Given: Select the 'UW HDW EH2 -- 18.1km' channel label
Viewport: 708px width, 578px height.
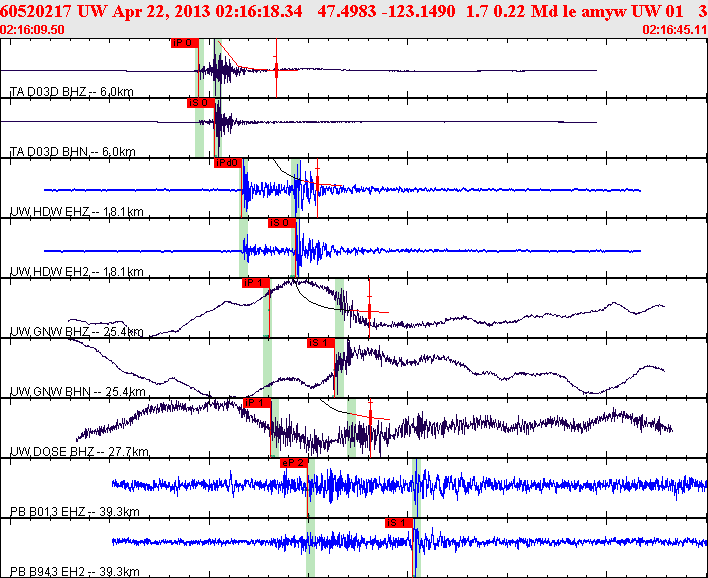Looking at the screenshot, I should coord(77,272).
